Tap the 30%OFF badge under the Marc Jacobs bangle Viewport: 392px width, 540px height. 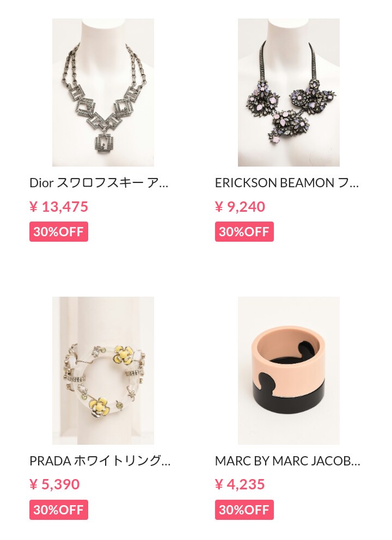(x=244, y=510)
